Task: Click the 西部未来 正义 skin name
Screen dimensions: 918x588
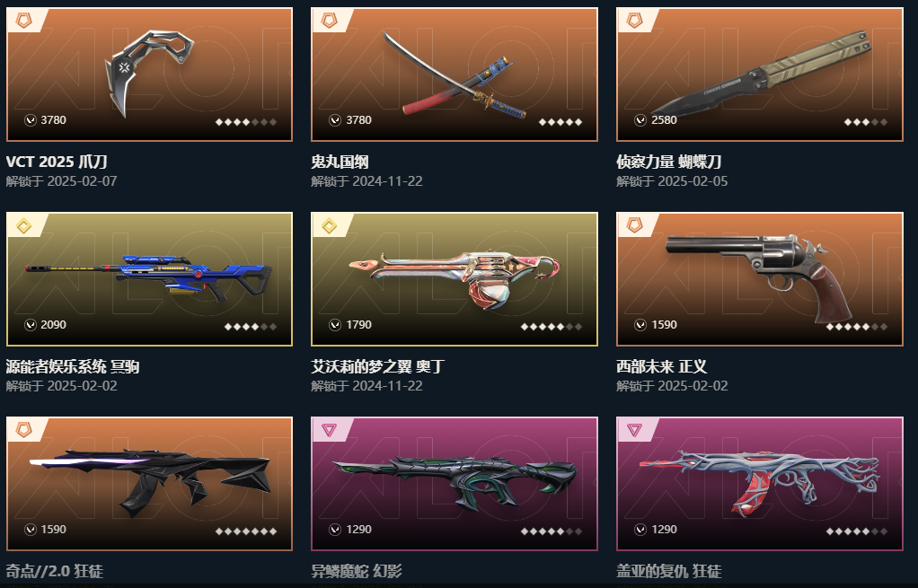Action: 662,367
